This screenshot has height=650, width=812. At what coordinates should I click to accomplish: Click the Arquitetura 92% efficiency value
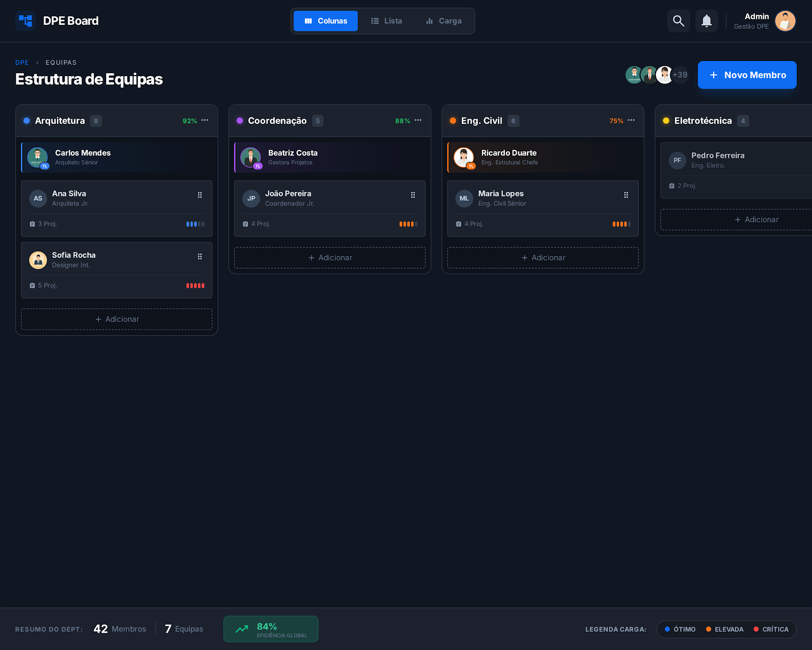click(190, 121)
